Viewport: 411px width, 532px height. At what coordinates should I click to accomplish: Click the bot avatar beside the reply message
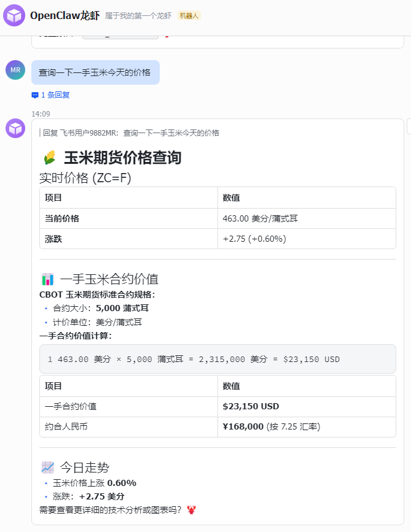(x=15, y=128)
